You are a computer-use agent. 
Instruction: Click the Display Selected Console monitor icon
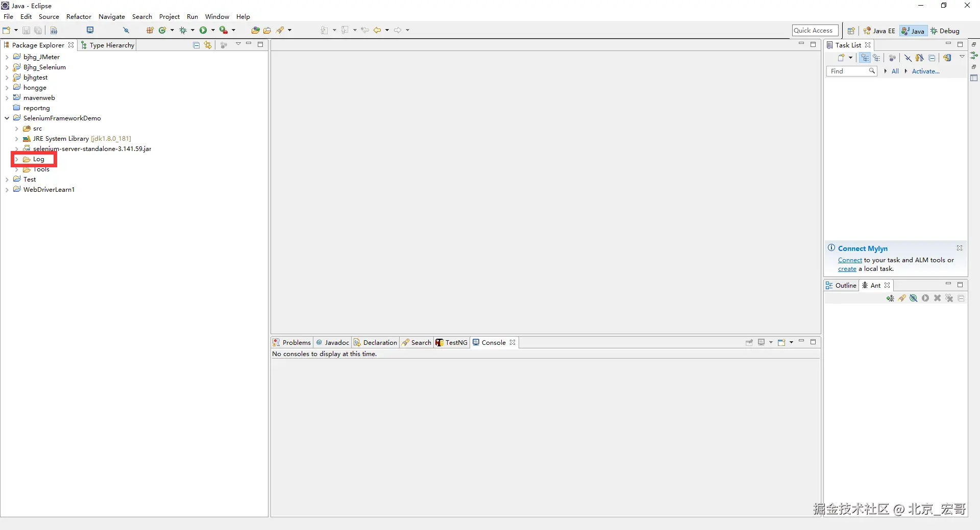pyautogui.click(x=761, y=342)
